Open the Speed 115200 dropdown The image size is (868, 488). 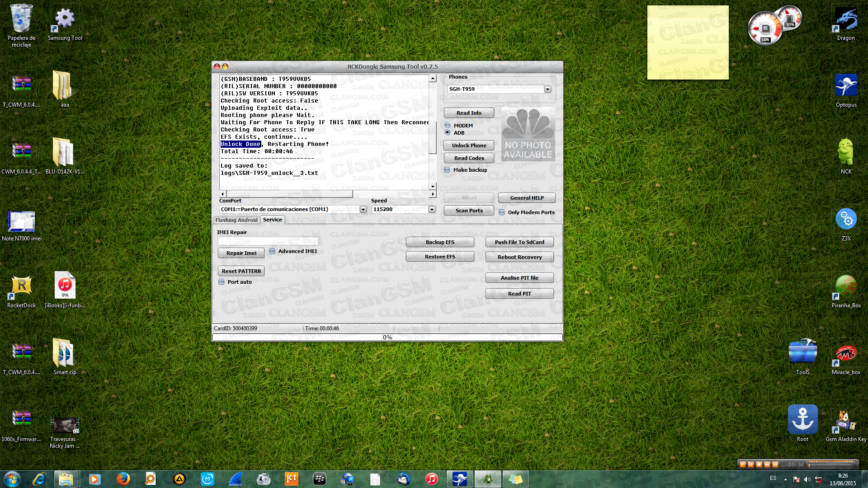432,209
